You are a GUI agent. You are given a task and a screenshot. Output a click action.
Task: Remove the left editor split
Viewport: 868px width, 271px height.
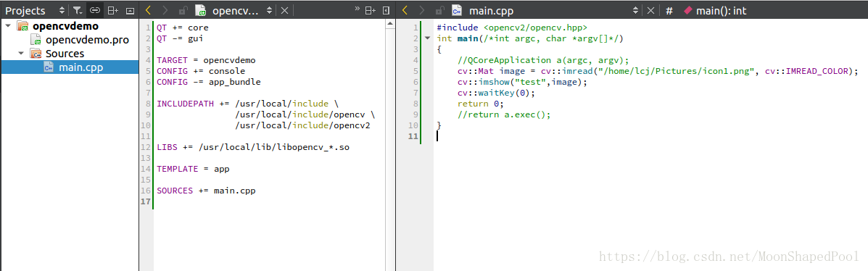386,11
